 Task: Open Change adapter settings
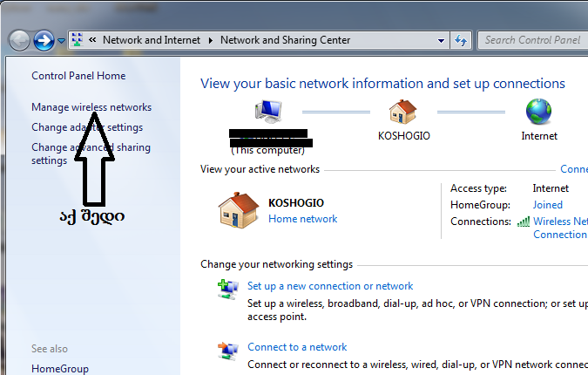(87, 127)
